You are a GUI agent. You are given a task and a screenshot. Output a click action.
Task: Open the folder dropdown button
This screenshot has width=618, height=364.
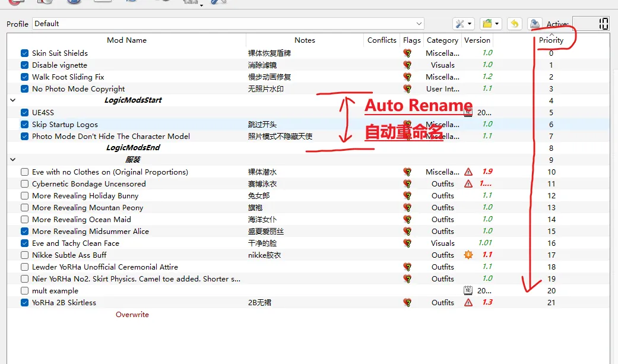tap(490, 24)
